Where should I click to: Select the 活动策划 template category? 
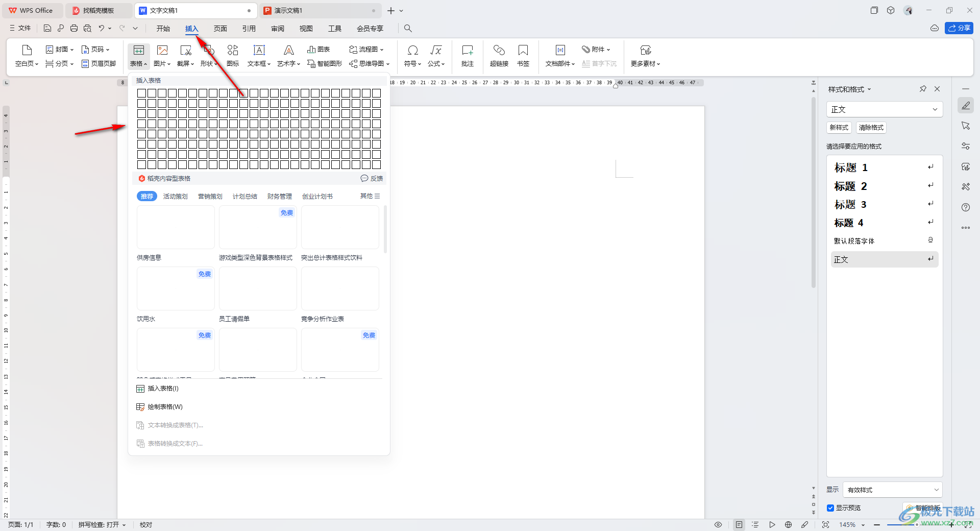coord(176,197)
